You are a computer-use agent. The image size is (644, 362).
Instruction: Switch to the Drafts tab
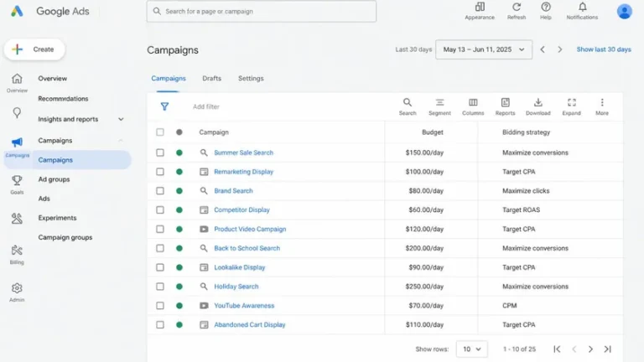tap(211, 79)
